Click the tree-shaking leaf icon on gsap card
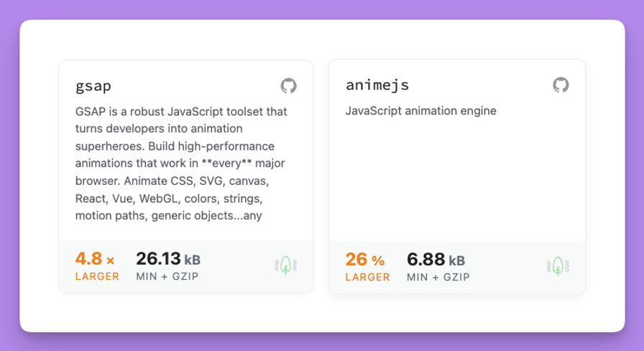The width and height of the screenshot is (644, 351). (x=285, y=265)
